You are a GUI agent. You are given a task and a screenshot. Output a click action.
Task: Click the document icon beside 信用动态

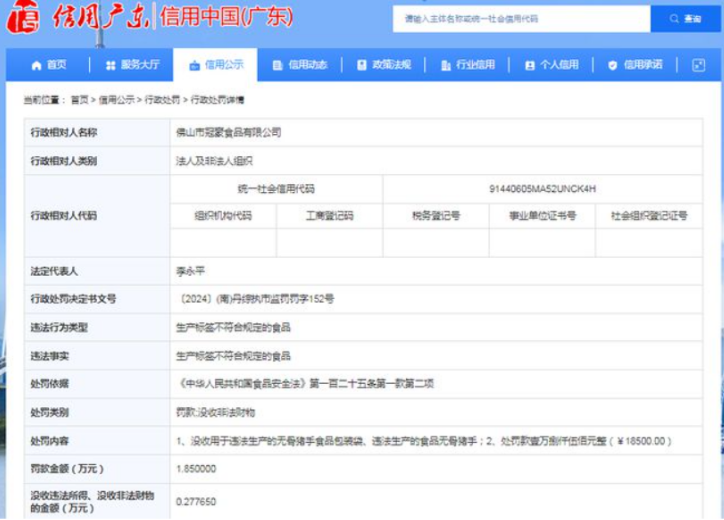pyautogui.click(x=278, y=65)
